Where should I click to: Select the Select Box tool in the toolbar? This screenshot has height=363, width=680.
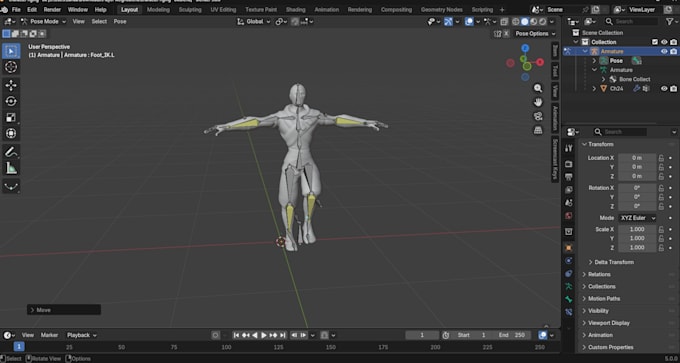coord(11,51)
